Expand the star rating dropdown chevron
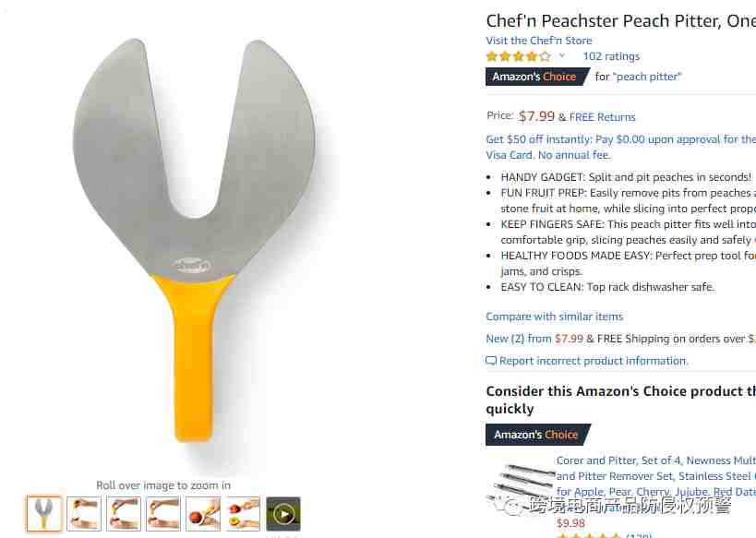 tap(562, 56)
